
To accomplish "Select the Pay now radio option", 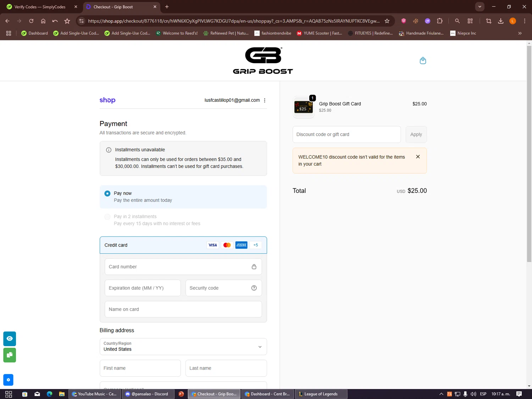I will pos(107,193).
